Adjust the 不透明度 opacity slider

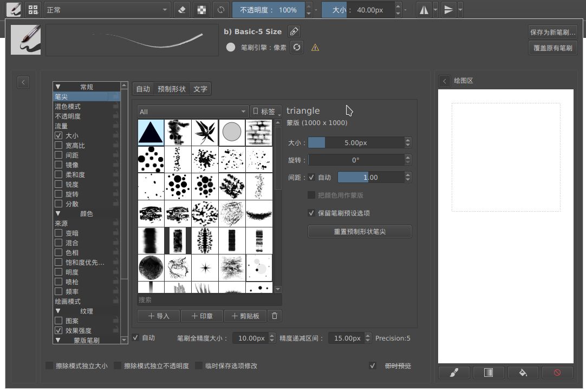pyautogui.click(x=268, y=10)
